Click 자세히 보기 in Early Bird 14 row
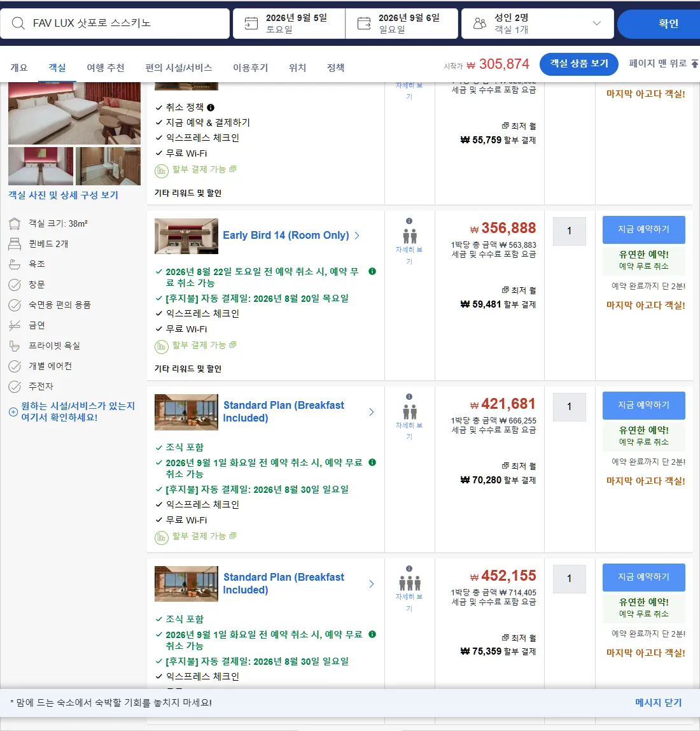Screen dimensions: 700x731 (x=409, y=255)
